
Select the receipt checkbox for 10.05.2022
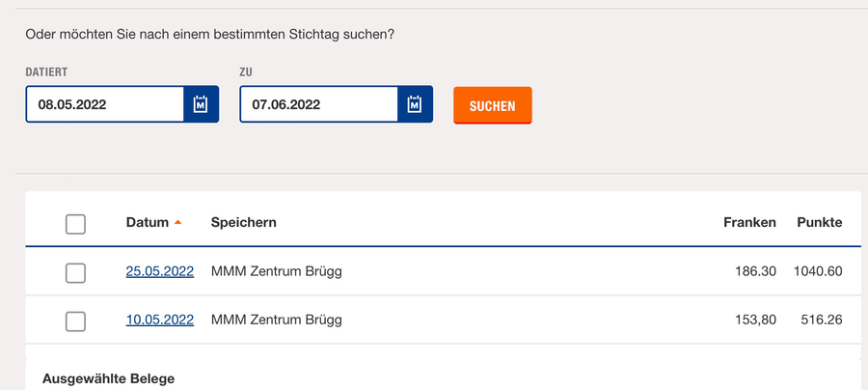75,321
